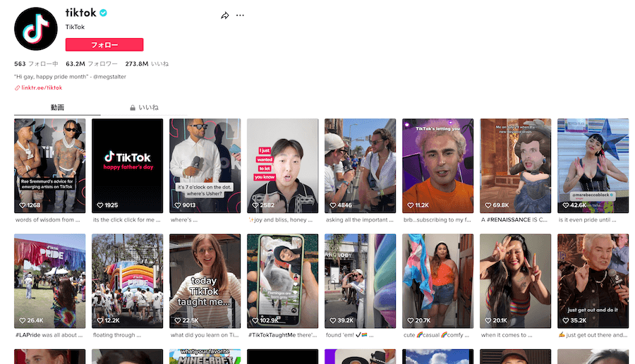
Task: Click the TikTok profile avatar logo
Action: coord(36,29)
